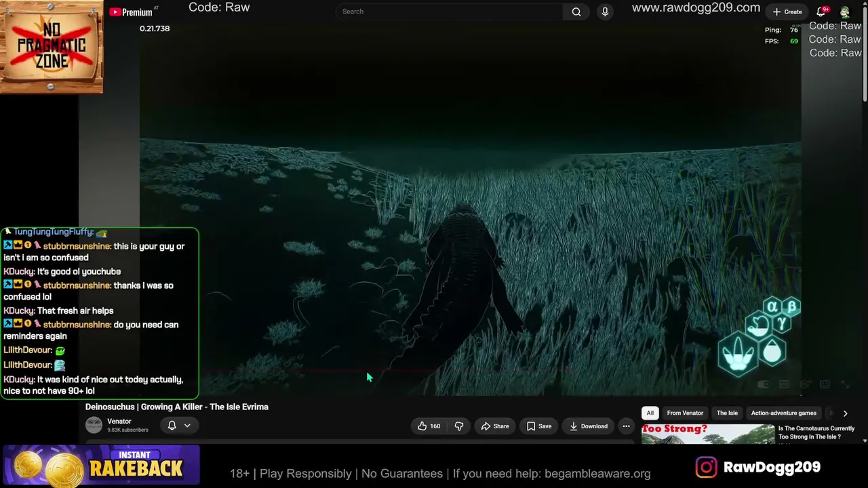Screen dimensions: 868x488
Task: Select the From Venator chip
Action: pyautogui.click(x=685, y=413)
